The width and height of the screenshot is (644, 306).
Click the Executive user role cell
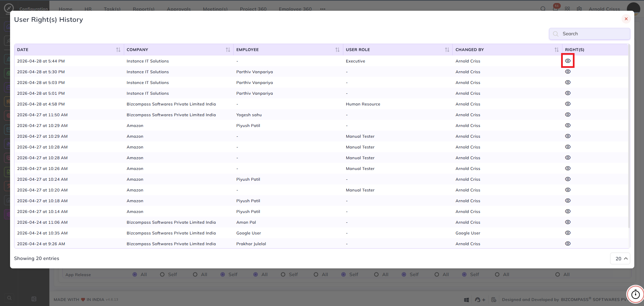(x=355, y=61)
